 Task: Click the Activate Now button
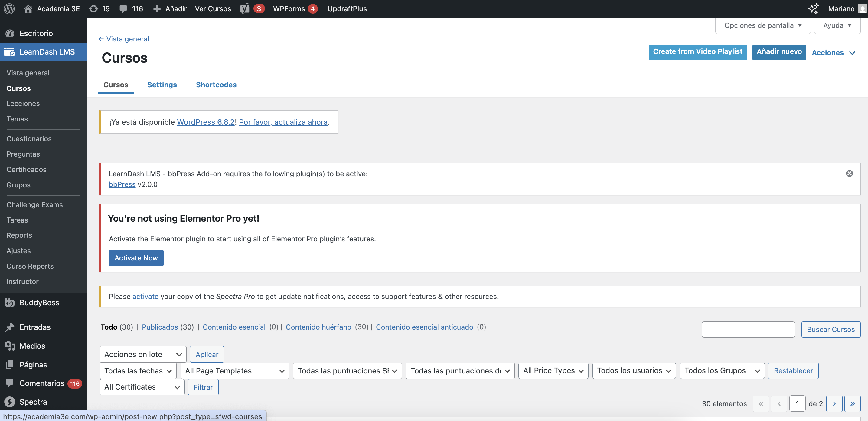(x=136, y=258)
